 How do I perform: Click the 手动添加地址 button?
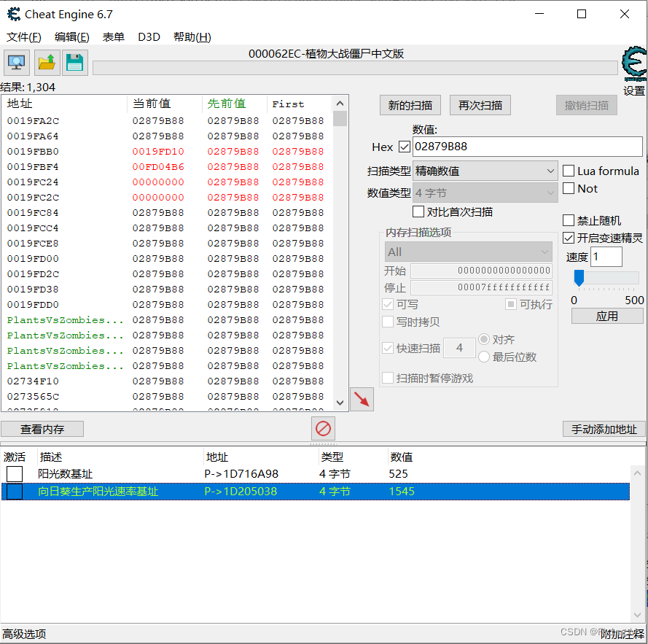604,430
